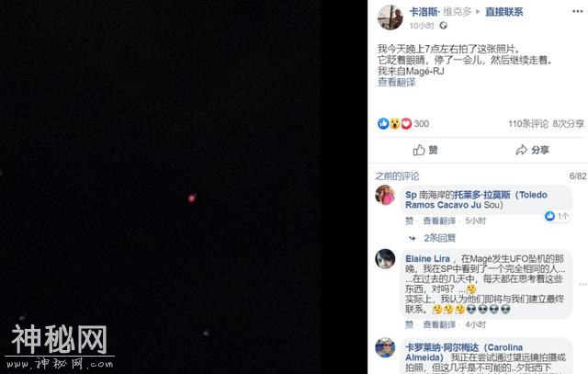Expand 之前的评论 previous comments
Screen dimensions: 588x374
click(x=397, y=176)
